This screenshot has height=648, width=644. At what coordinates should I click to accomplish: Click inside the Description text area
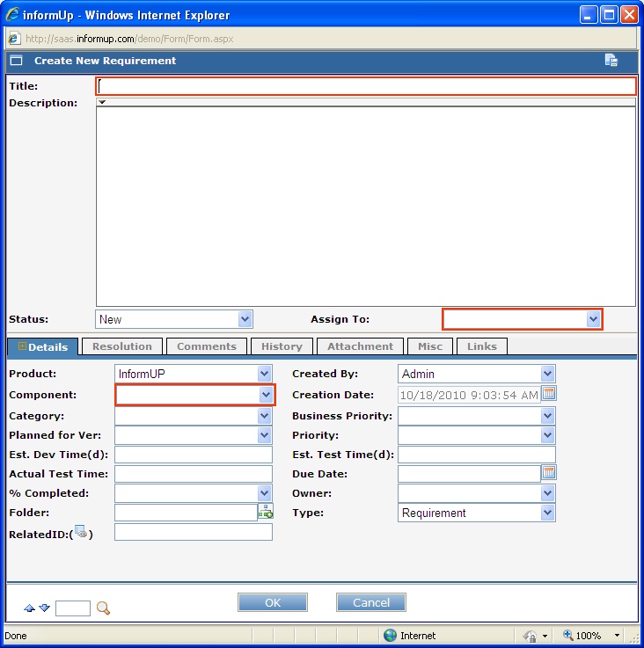366,207
